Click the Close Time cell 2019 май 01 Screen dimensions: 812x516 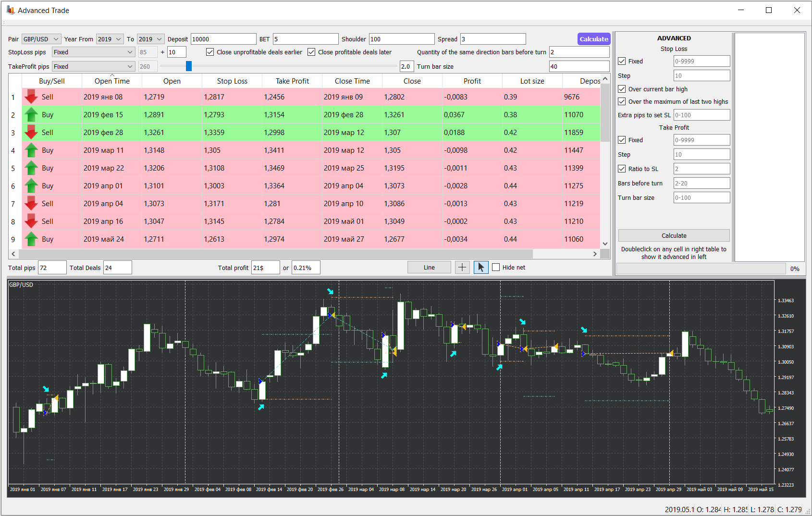pyautogui.click(x=352, y=221)
